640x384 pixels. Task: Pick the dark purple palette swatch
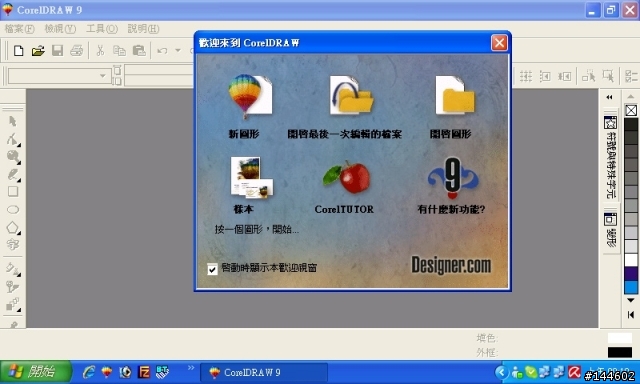(x=631, y=273)
